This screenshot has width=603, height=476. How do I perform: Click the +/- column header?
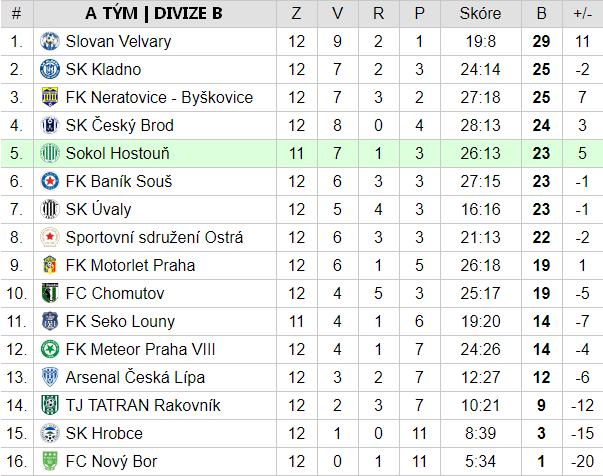(583, 14)
